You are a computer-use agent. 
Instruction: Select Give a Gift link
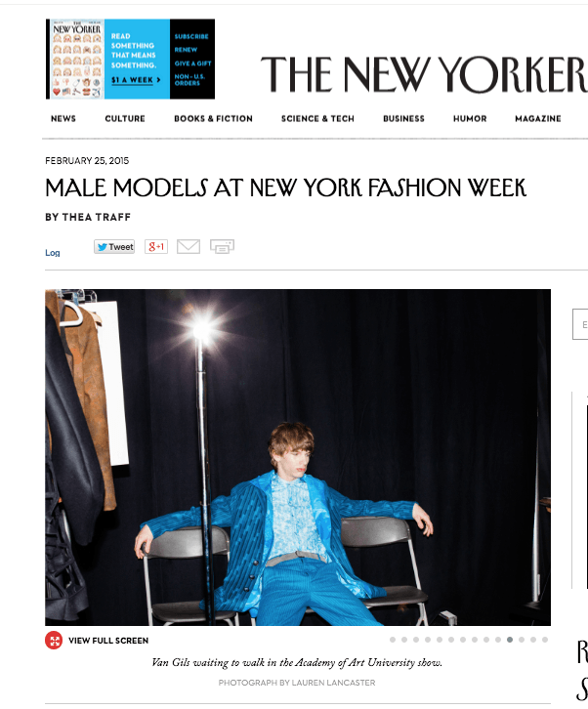tap(193, 63)
